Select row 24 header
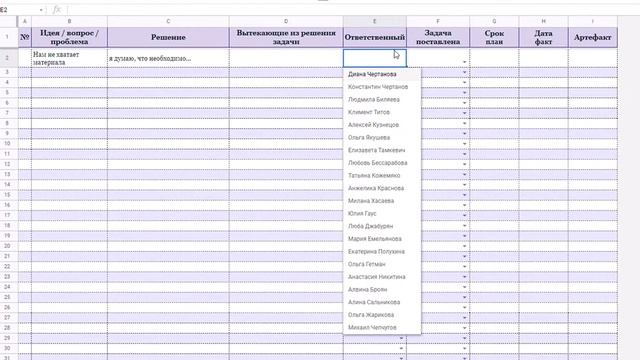The image size is (640, 360). 7,287
